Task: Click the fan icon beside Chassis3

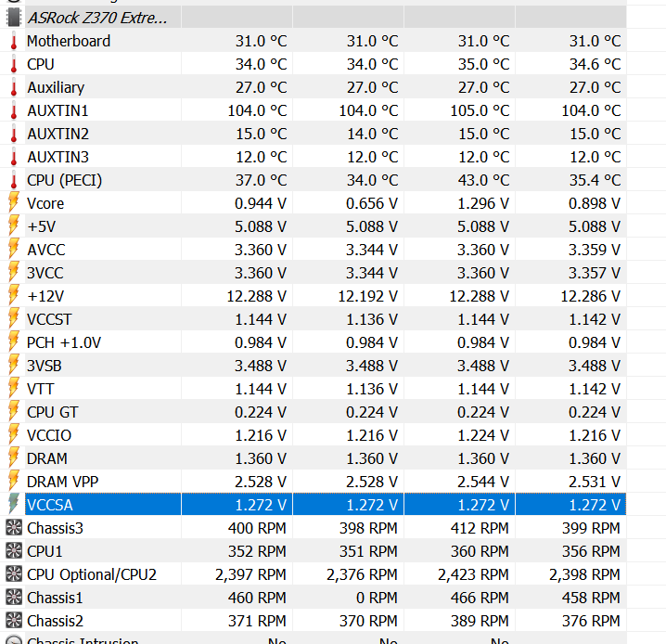Action: coord(14,528)
